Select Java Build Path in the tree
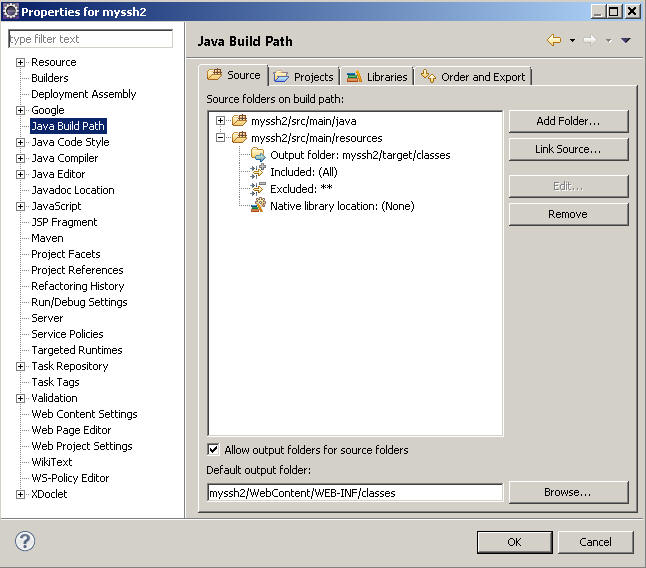This screenshot has height=568, width=646. click(68, 126)
